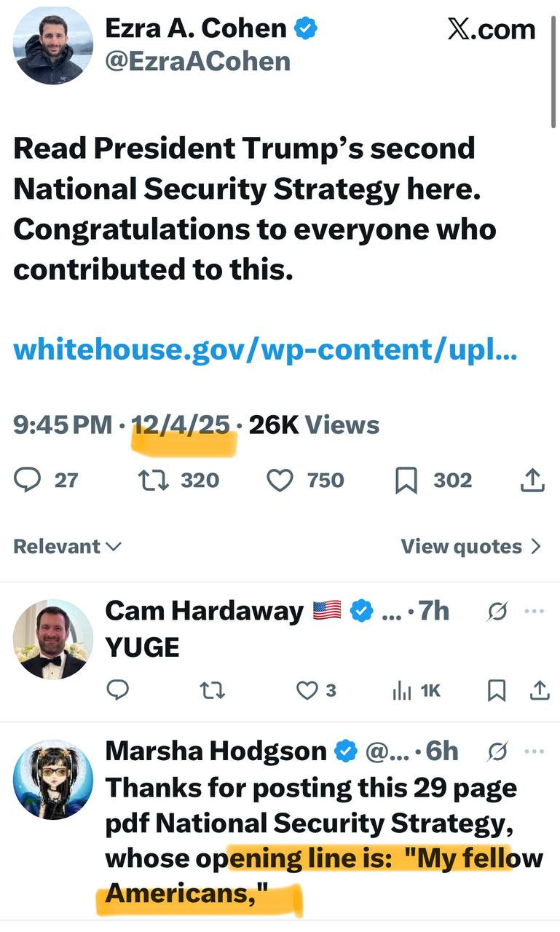
Task: Open the whitehouse.gov link
Action: [x=265, y=349]
